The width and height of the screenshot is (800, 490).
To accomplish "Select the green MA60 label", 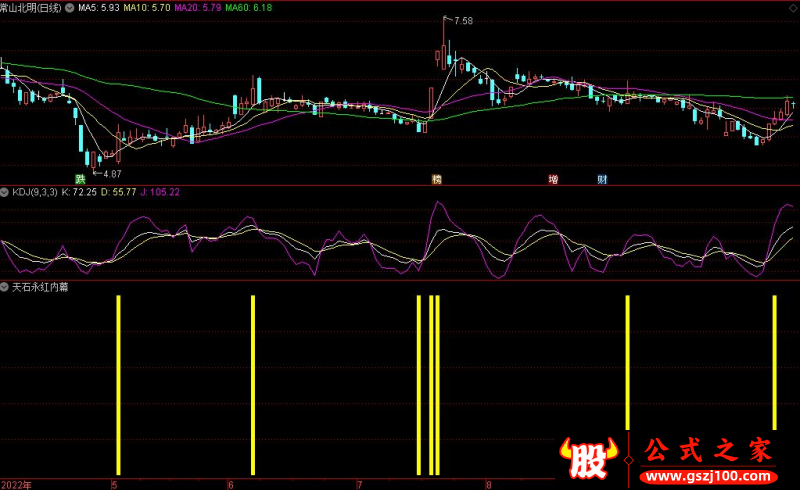I will pyautogui.click(x=248, y=7).
